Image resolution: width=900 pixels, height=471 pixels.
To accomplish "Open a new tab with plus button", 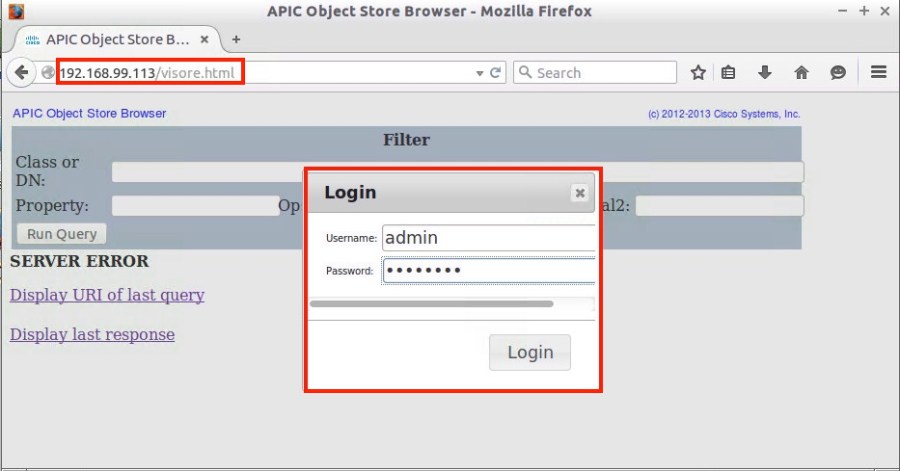I will (236, 40).
